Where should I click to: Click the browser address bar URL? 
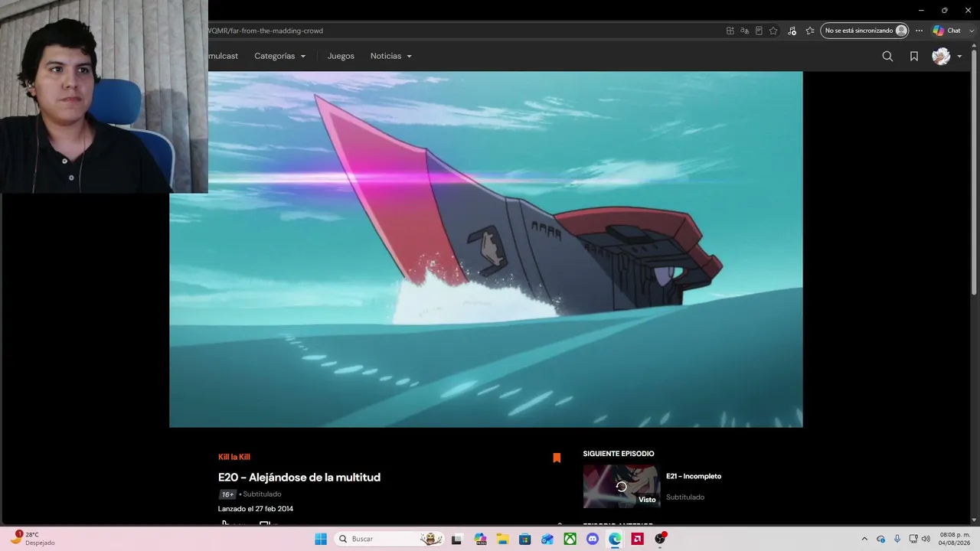click(x=266, y=31)
